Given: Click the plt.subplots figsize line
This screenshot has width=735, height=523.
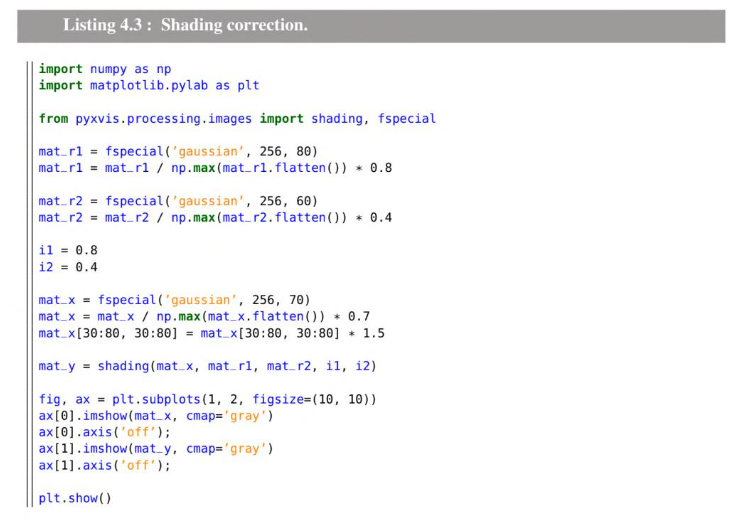Looking at the screenshot, I should pyautogui.click(x=207, y=399).
